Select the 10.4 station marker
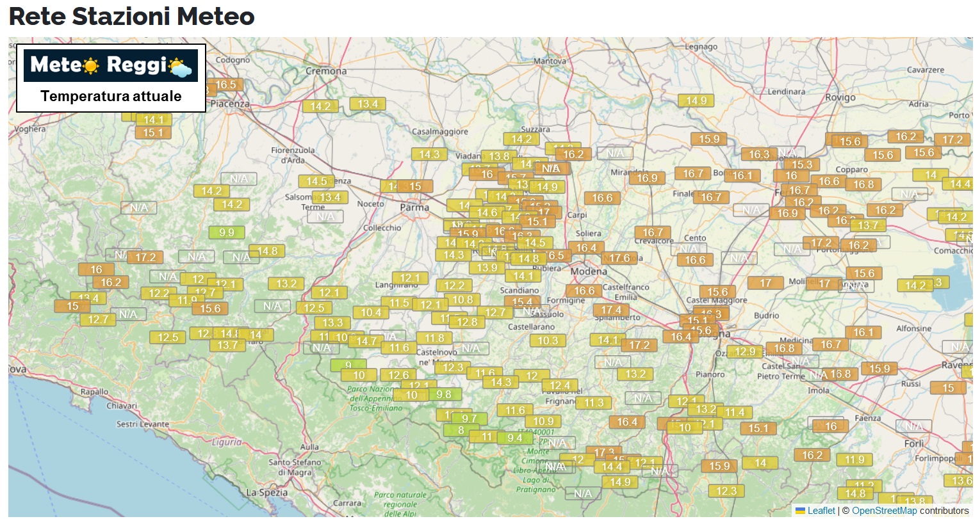This screenshot has width=980, height=519. pyautogui.click(x=371, y=313)
